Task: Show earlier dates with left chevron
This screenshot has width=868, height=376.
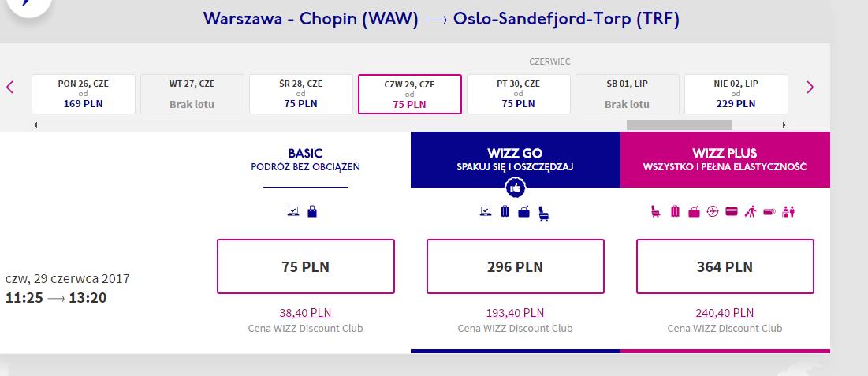Action: point(9,87)
